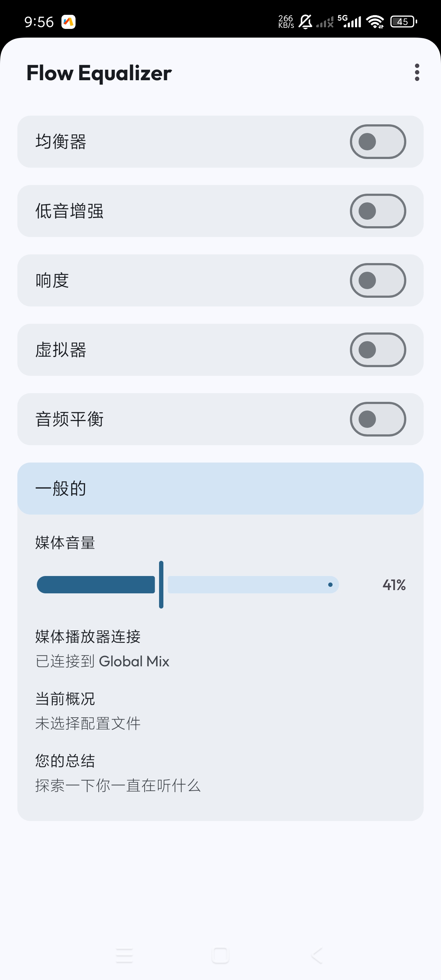Enable the 虚拟器 virtualizer switch
The width and height of the screenshot is (441, 980).
[378, 350]
